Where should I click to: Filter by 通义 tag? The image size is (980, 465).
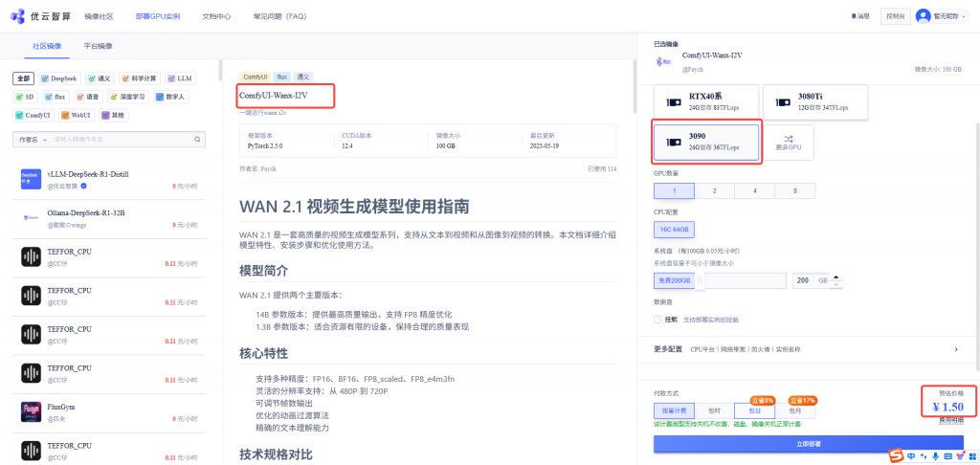pos(100,78)
